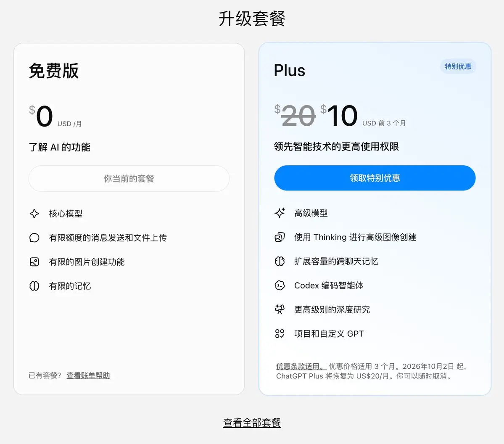Click the 升级套餐 page heading

pyautogui.click(x=252, y=18)
